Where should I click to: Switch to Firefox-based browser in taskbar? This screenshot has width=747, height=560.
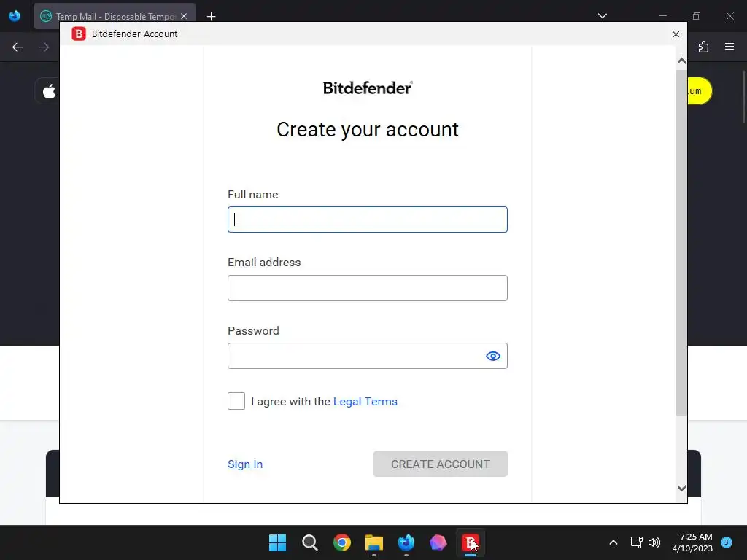[x=406, y=542]
